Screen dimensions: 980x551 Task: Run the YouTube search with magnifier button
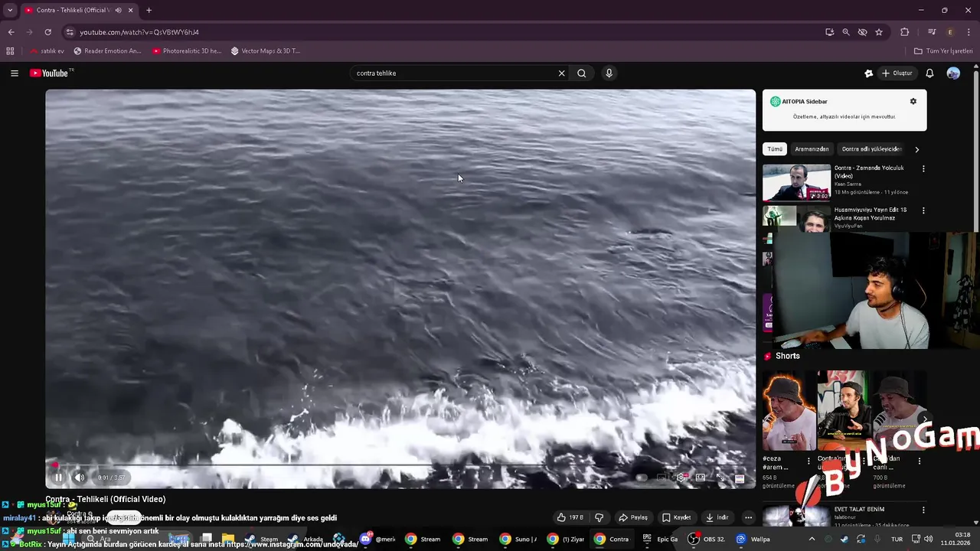pos(582,73)
